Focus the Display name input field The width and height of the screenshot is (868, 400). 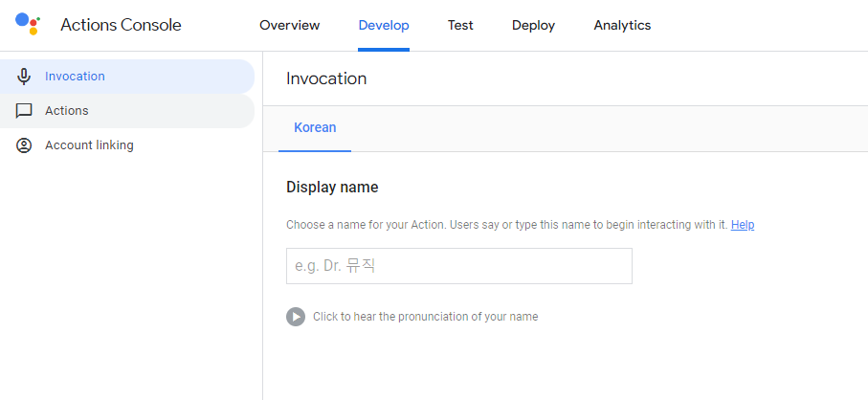(x=459, y=266)
